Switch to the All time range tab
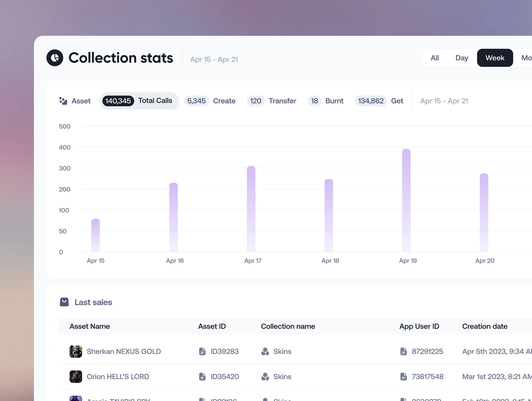Image resolution: width=532 pixels, height=401 pixels. [x=434, y=58]
